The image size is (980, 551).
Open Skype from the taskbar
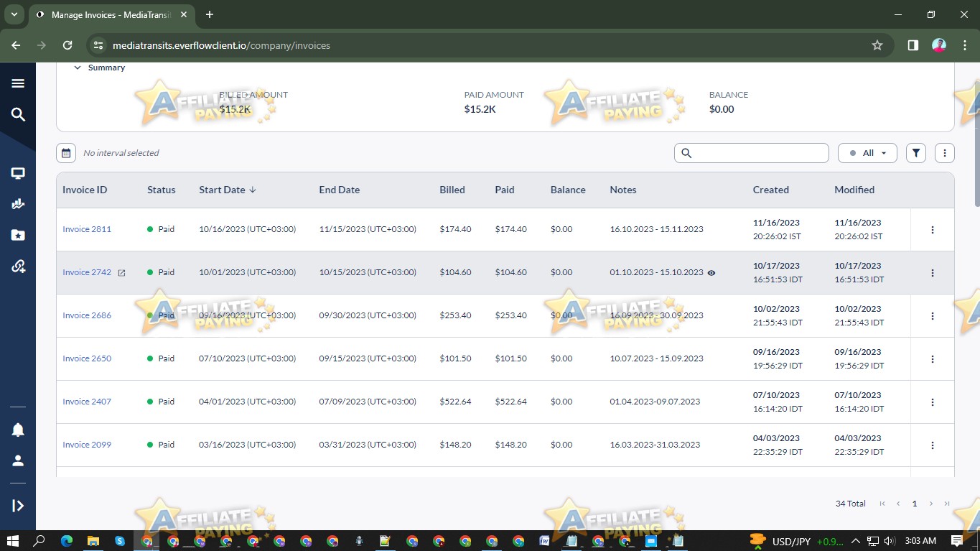click(119, 540)
